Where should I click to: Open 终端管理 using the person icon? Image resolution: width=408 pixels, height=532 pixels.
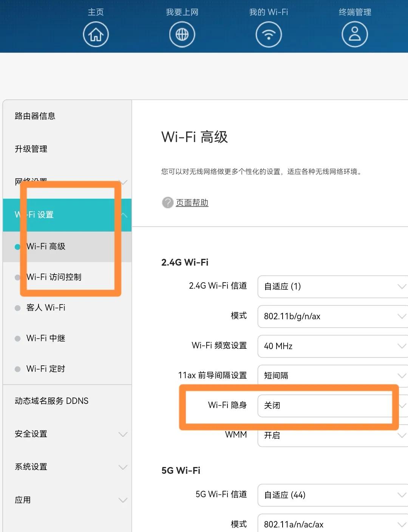coord(355,34)
